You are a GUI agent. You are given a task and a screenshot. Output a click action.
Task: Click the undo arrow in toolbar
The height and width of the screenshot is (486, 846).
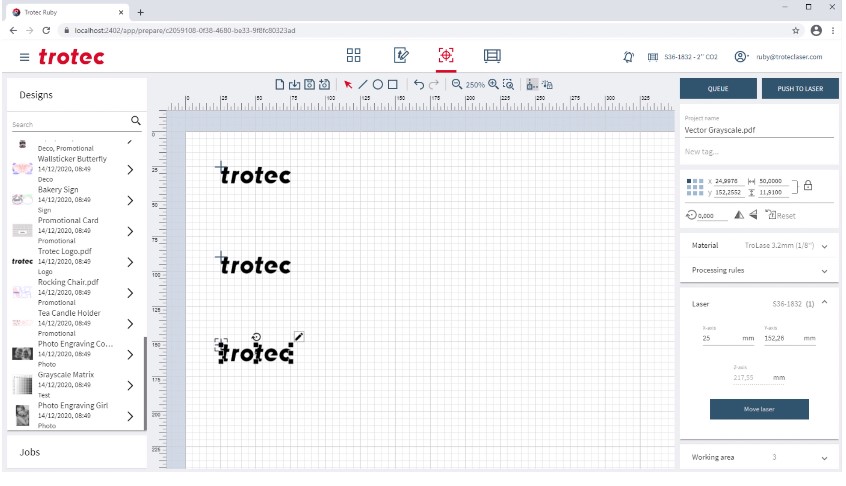click(419, 85)
